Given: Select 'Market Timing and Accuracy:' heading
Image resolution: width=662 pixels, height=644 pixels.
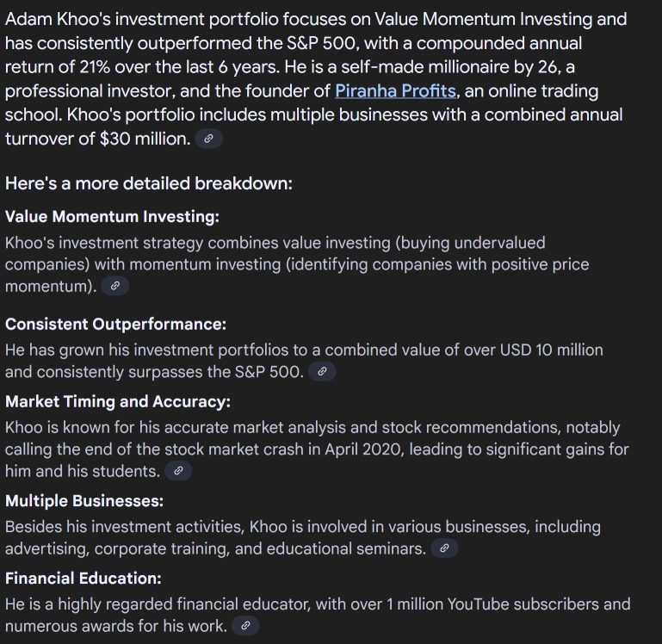Looking at the screenshot, I should click(118, 401).
